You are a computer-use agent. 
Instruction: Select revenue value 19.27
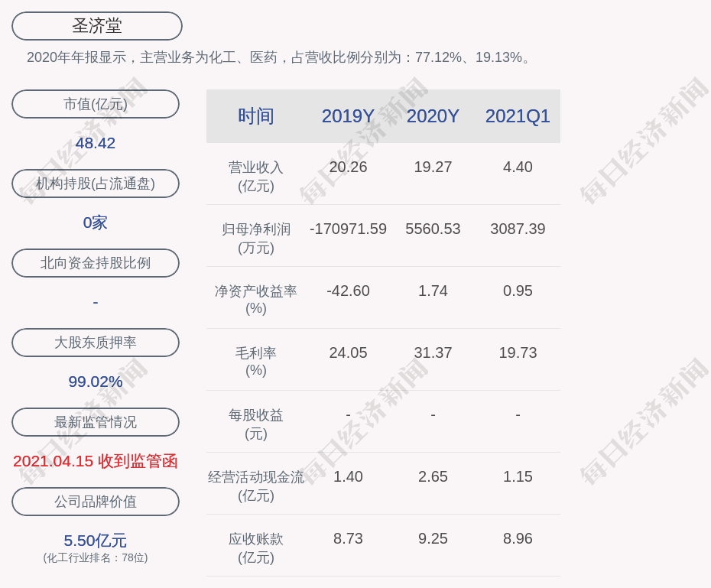433,167
